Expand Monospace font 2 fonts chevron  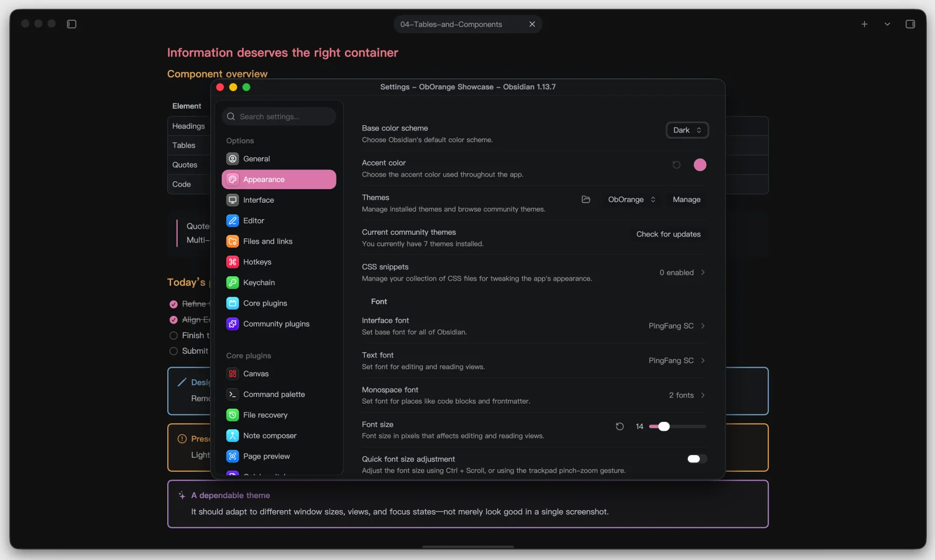(x=703, y=395)
